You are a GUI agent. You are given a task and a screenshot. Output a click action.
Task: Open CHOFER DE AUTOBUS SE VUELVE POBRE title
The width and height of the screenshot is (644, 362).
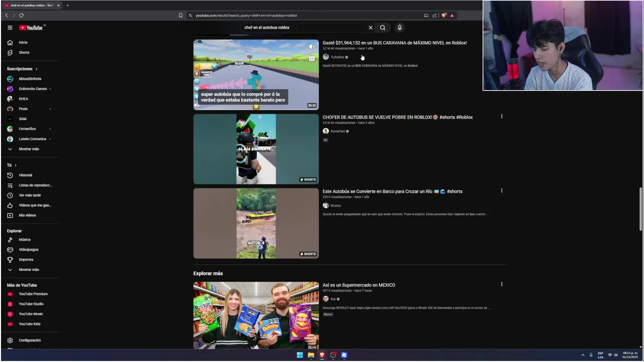tap(397, 117)
